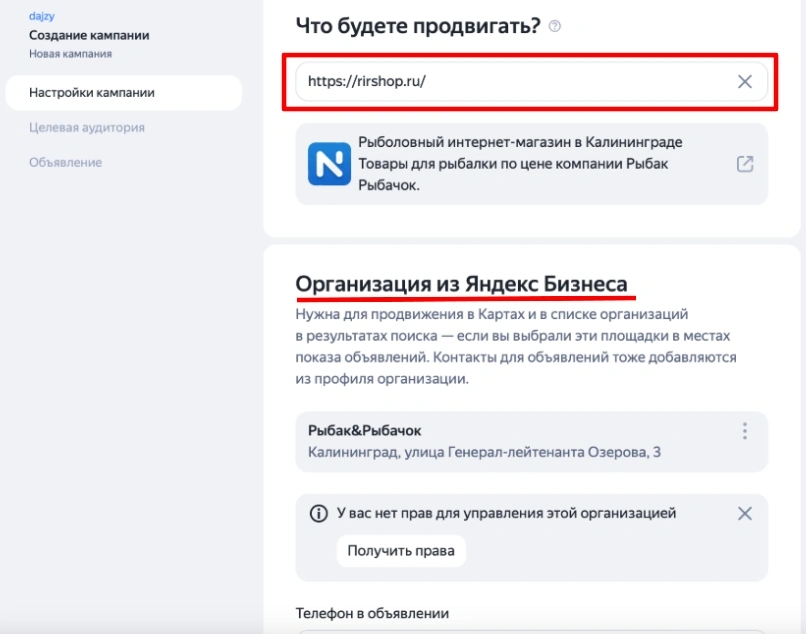Click 'Телефон в объявлении' label

[372, 613]
